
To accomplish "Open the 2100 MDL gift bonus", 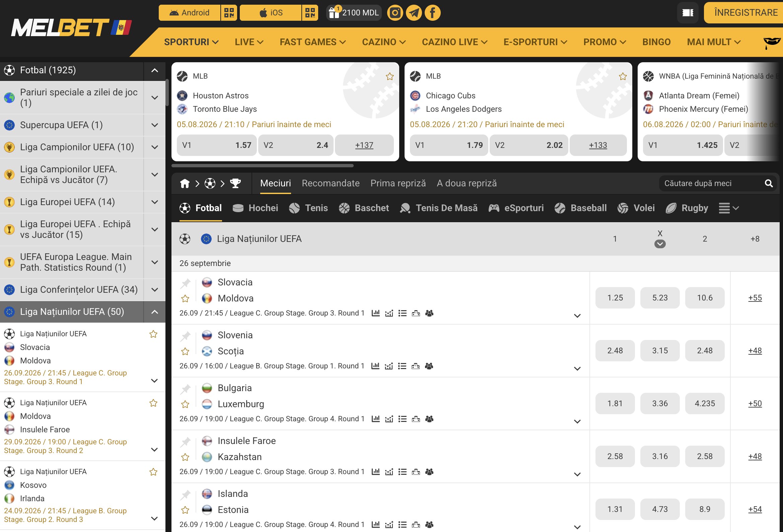I will (354, 13).
